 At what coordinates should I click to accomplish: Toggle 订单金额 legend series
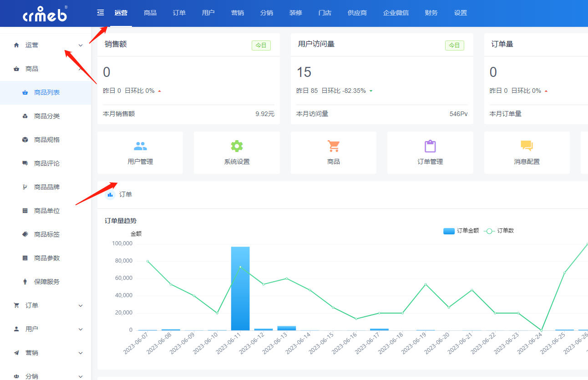(x=461, y=231)
